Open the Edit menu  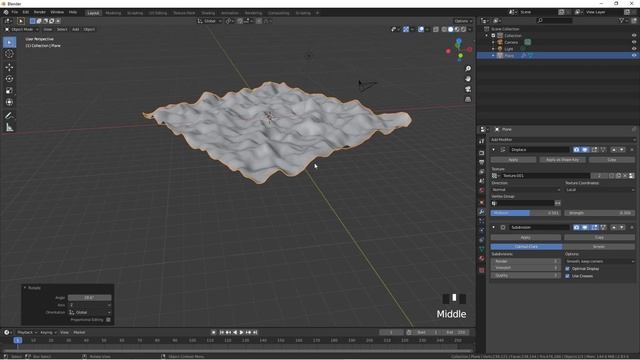(x=26, y=13)
